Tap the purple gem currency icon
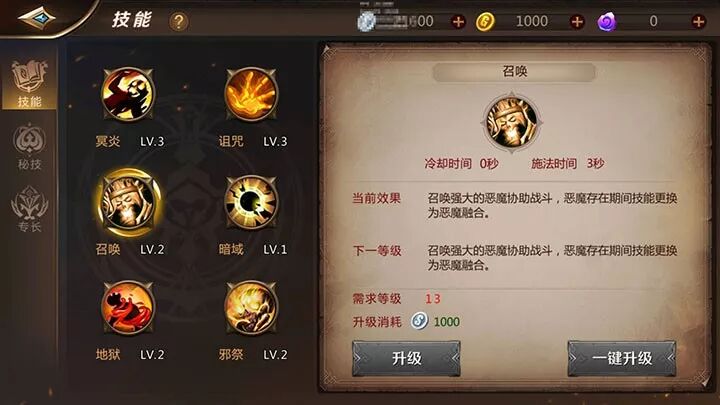 (607, 22)
